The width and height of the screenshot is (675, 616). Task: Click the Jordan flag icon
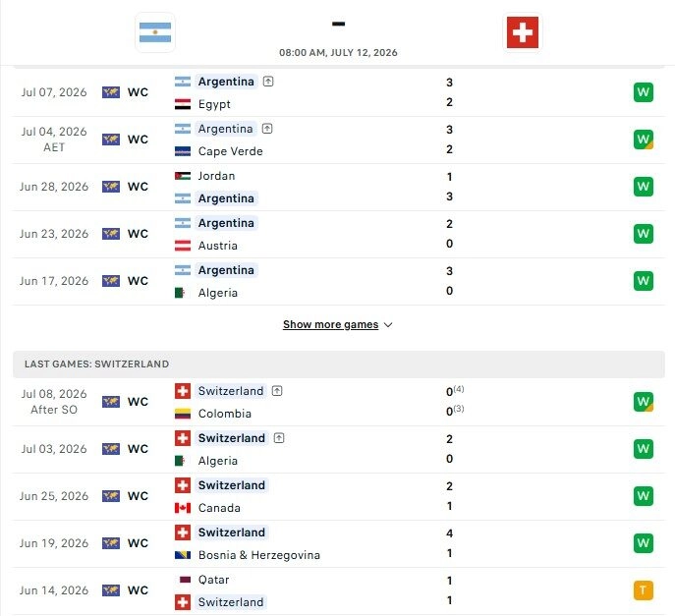(183, 176)
